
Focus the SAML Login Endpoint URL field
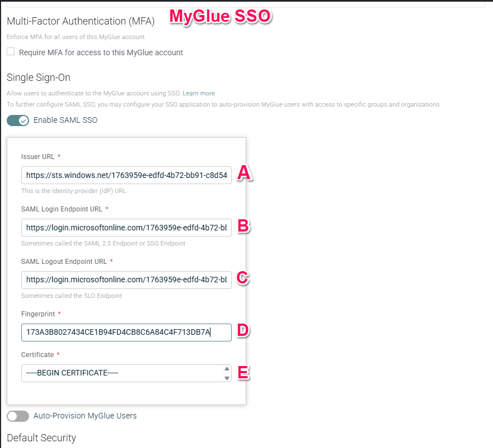(x=126, y=228)
